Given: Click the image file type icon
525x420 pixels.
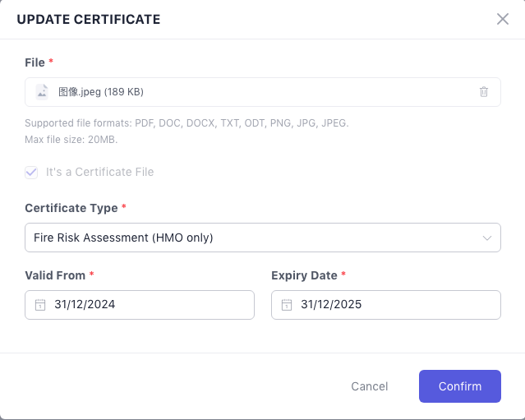Looking at the screenshot, I should coord(42,92).
